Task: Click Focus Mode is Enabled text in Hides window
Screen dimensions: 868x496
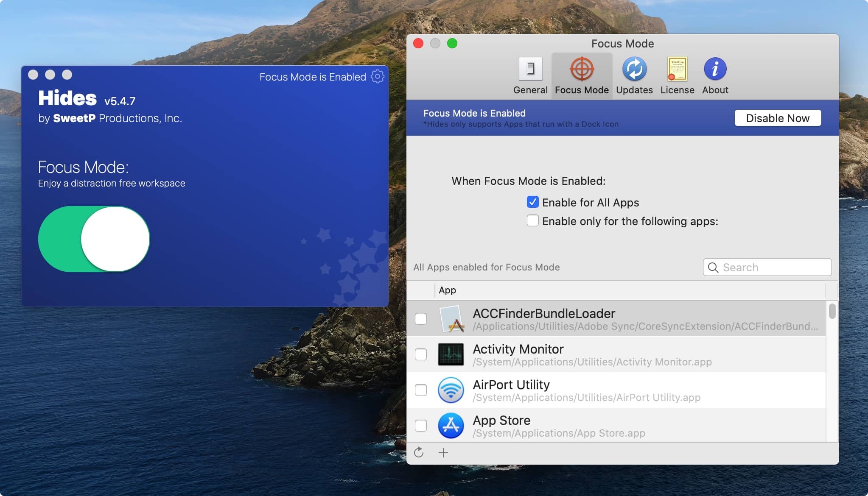Action: click(x=313, y=77)
